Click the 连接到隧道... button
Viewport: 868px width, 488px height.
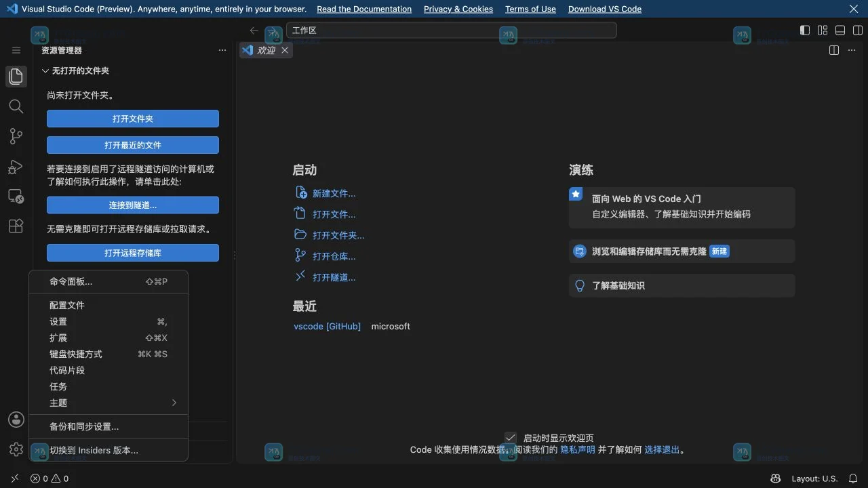(133, 205)
